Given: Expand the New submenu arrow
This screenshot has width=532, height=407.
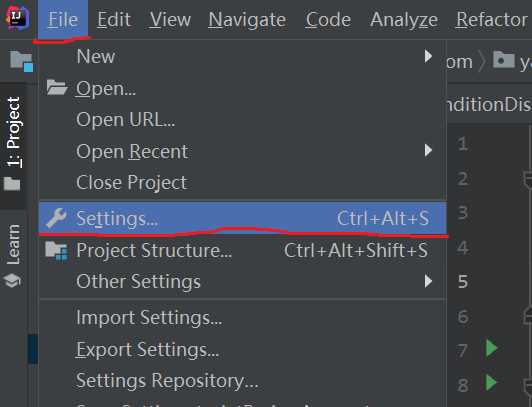Looking at the screenshot, I should click(x=429, y=56).
